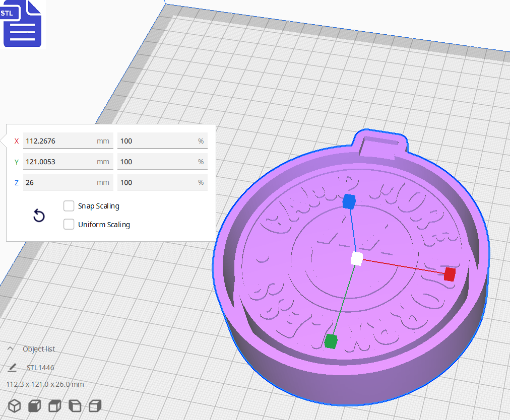Reset the scale using the circular arrow icon
This screenshot has height=420, width=510.
point(39,215)
